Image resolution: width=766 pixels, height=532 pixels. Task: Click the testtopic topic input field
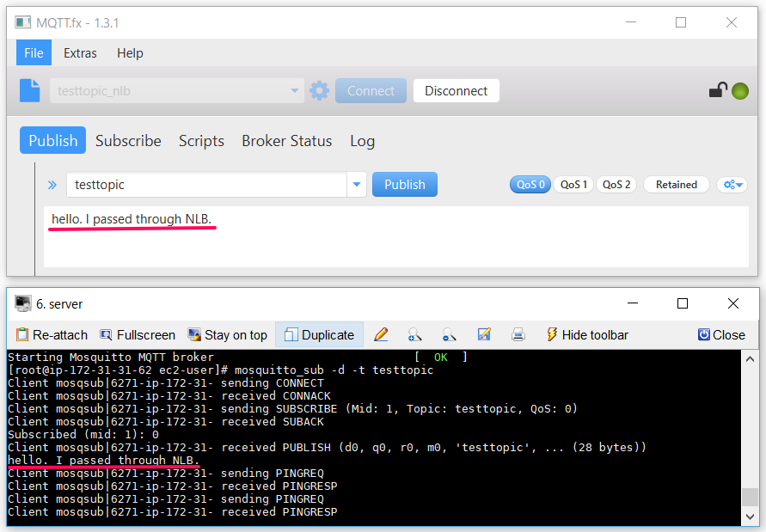(206, 185)
